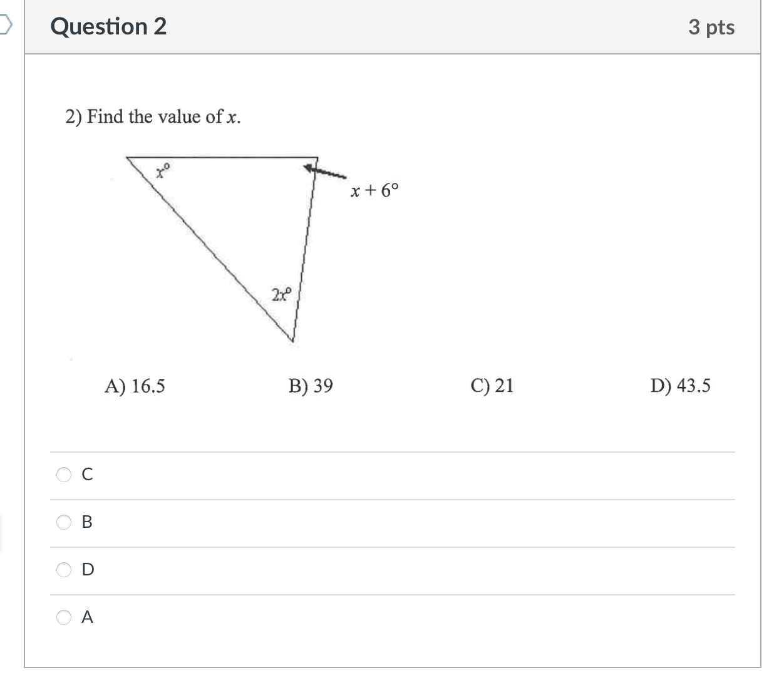The image size is (784, 695).
Task: Click the bottom vertex of the triangle
Action: coord(292,340)
